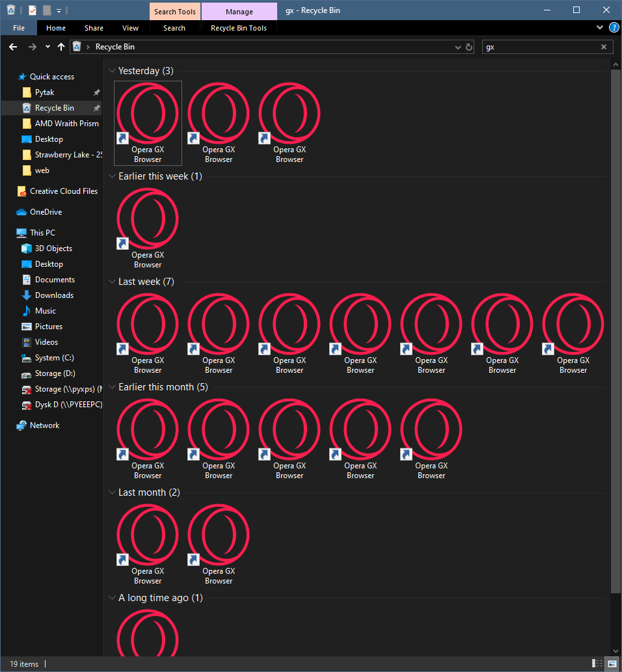Screen dimensions: 622x672
Task: Refresh the Recycle Bin view
Action: point(469,47)
